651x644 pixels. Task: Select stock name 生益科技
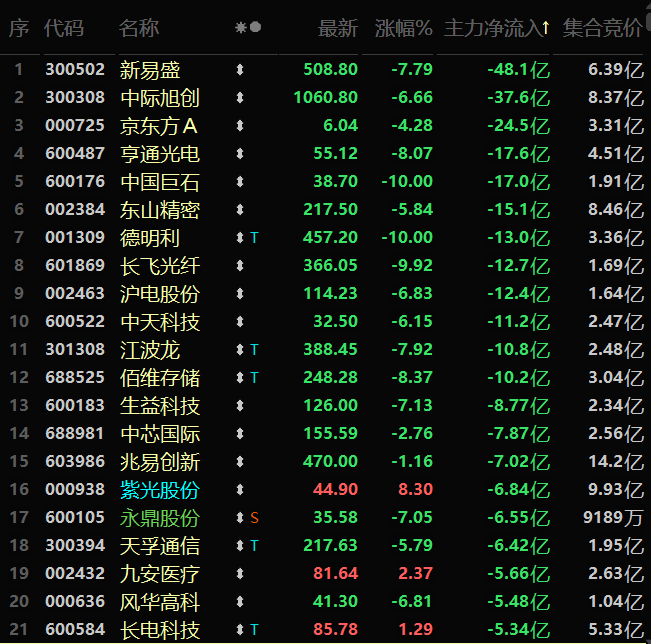coord(160,406)
